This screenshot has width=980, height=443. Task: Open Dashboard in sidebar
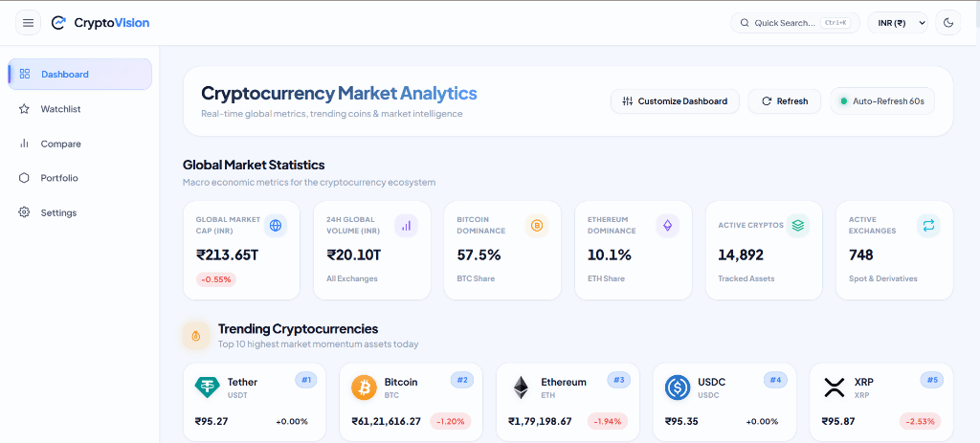tap(80, 75)
